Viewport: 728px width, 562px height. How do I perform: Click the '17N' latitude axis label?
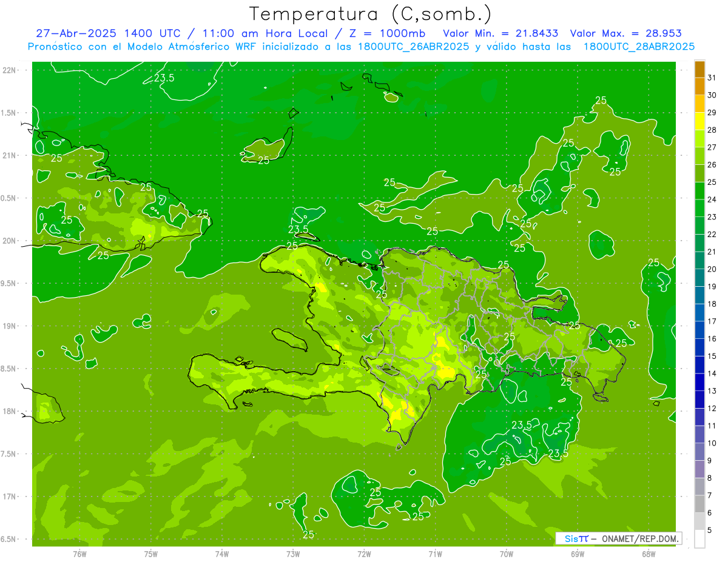point(9,497)
